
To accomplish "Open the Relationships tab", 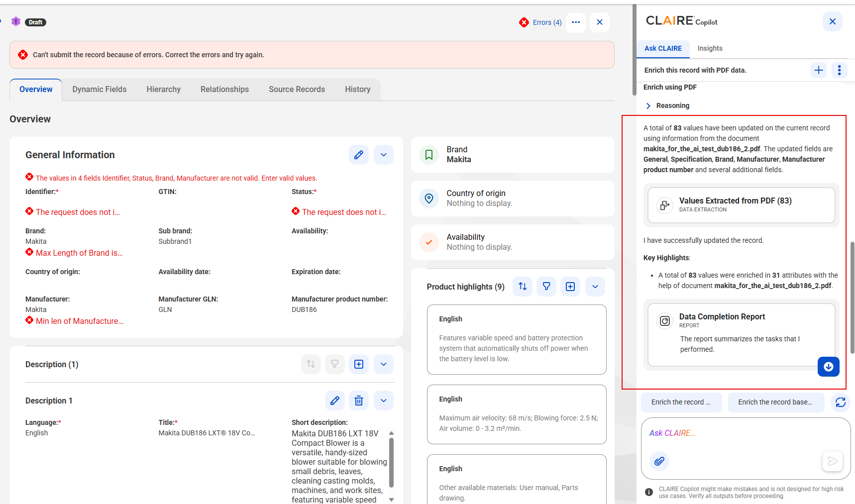I will pyautogui.click(x=225, y=90).
